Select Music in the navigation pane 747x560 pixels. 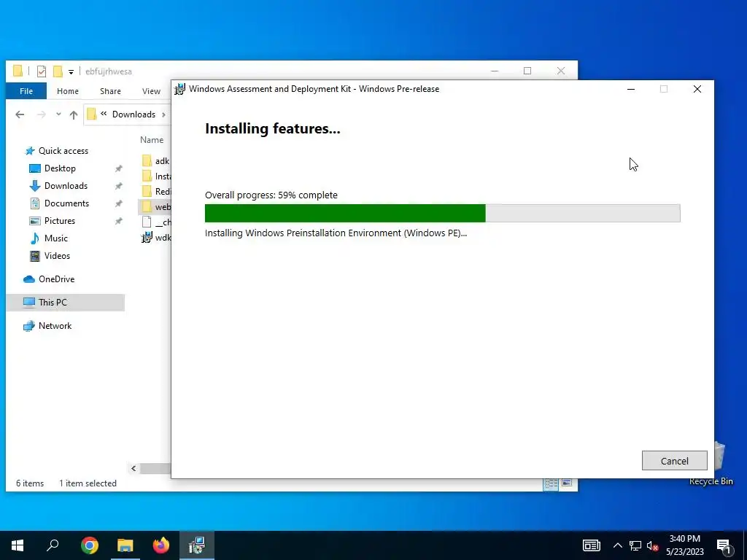tap(55, 238)
